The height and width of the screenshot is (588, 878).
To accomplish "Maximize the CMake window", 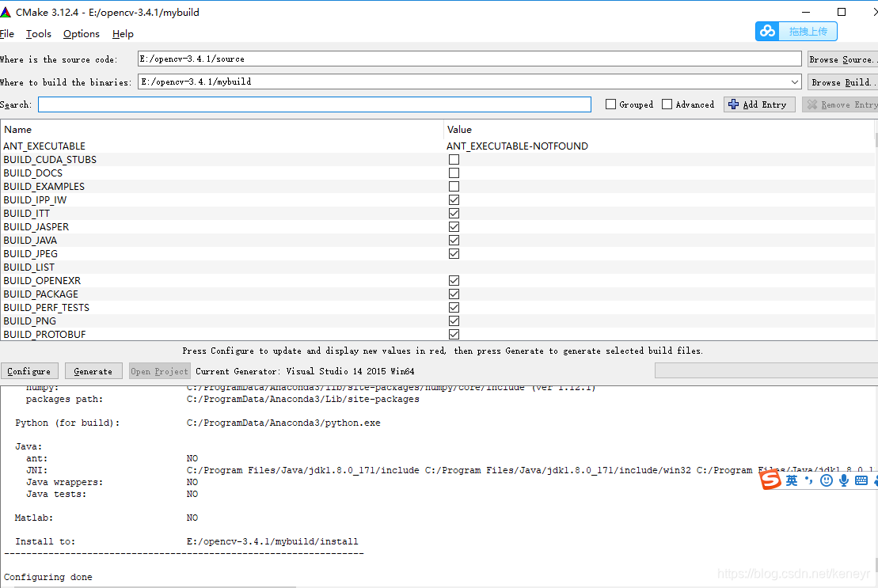I will (841, 12).
